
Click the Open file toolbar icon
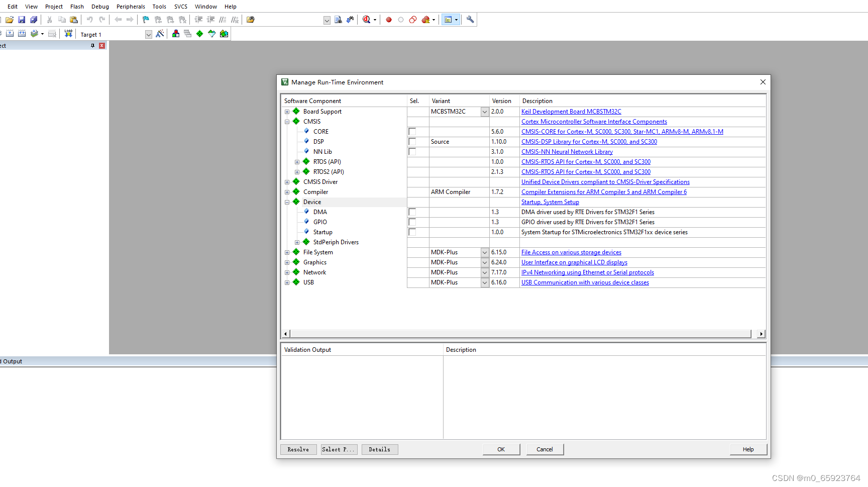pyautogui.click(x=10, y=20)
